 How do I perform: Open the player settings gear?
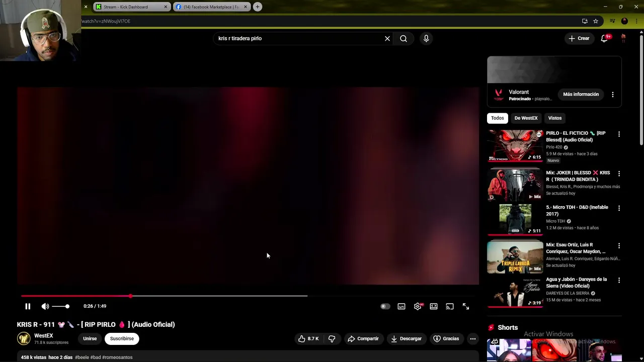click(418, 306)
